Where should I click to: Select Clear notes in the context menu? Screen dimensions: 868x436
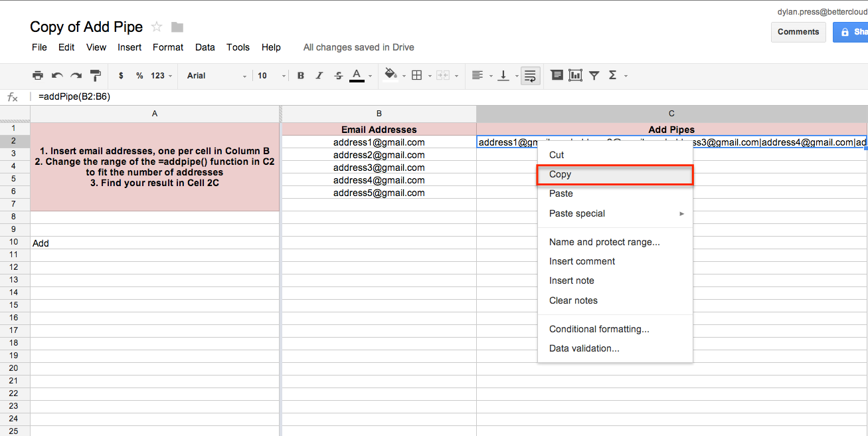pyautogui.click(x=615, y=300)
